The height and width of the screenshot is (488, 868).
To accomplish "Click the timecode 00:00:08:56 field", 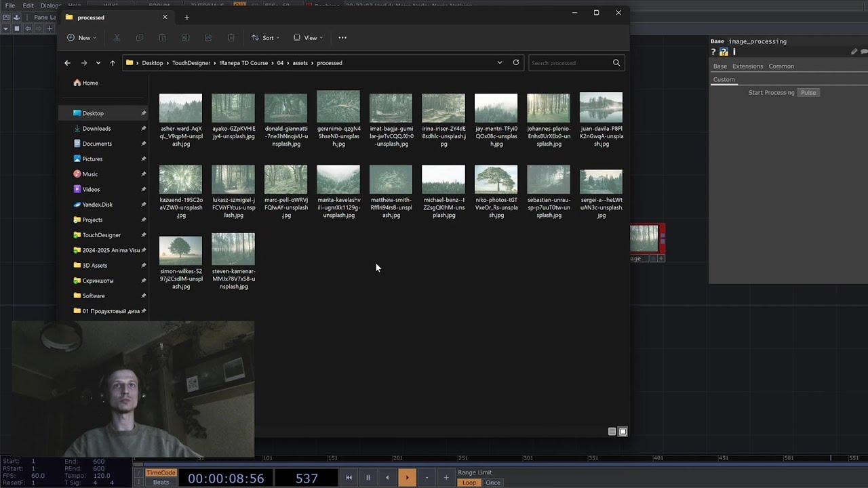I will tap(226, 479).
